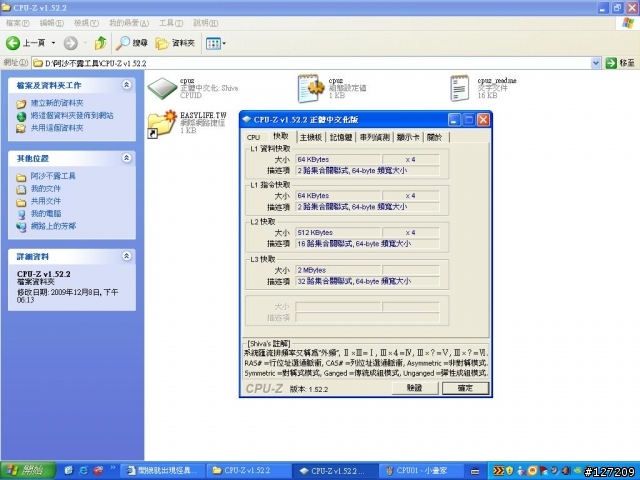This screenshot has width=640, height=480.
Task: Open the Help menu in Explorer
Action: point(205,23)
